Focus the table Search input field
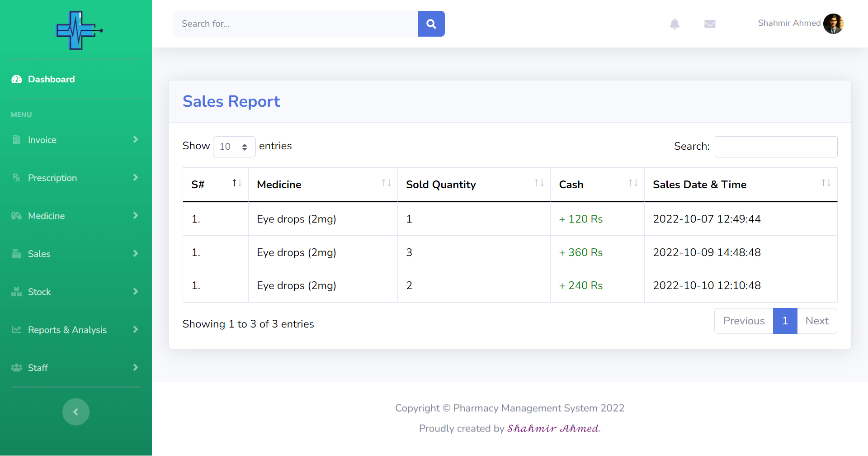The height and width of the screenshot is (456, 868). click(775, 147)
